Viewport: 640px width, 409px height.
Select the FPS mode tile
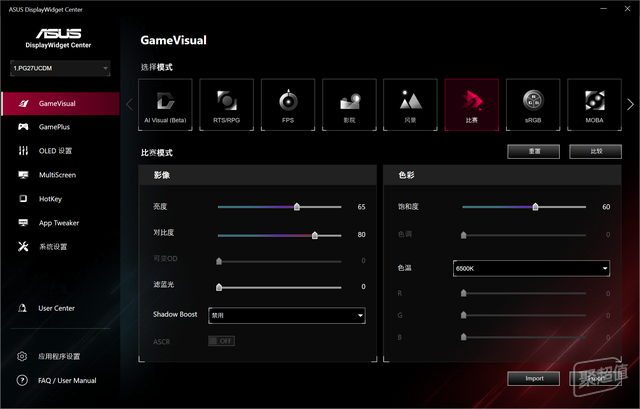click(288, 105)
